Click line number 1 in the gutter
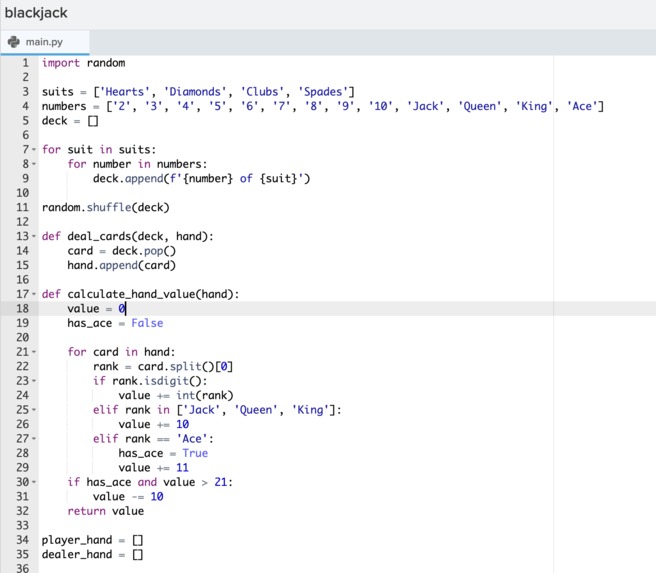The image size is (656, 573). [26, 63]
